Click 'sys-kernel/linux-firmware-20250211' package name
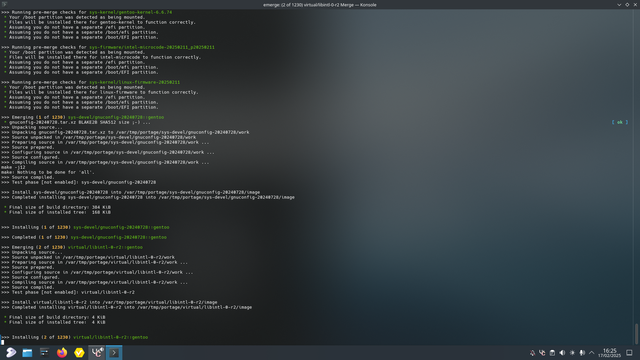 coord(135,82)
